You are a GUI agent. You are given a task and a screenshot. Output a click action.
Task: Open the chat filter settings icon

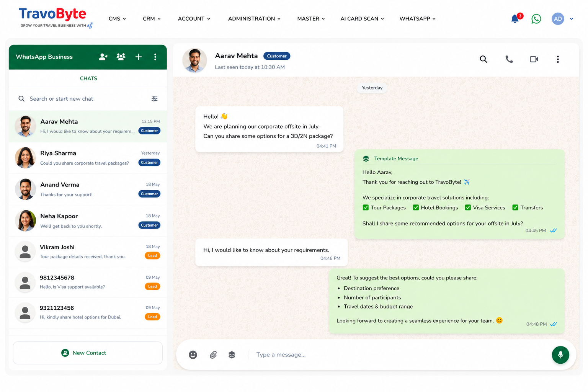pyautogui.click(x=155, y=99)
